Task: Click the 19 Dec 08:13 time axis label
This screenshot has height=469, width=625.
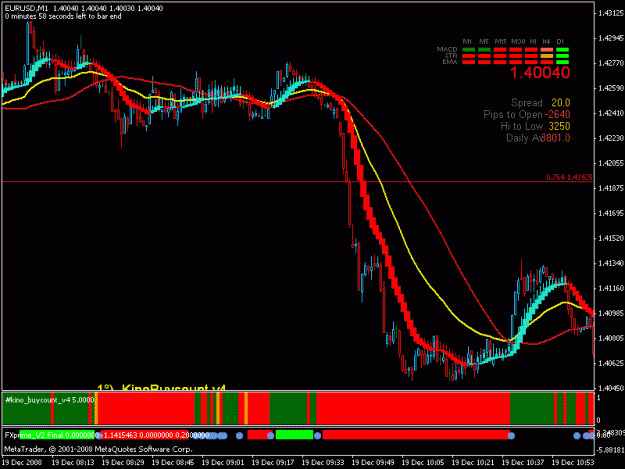Action: (73, 463)
